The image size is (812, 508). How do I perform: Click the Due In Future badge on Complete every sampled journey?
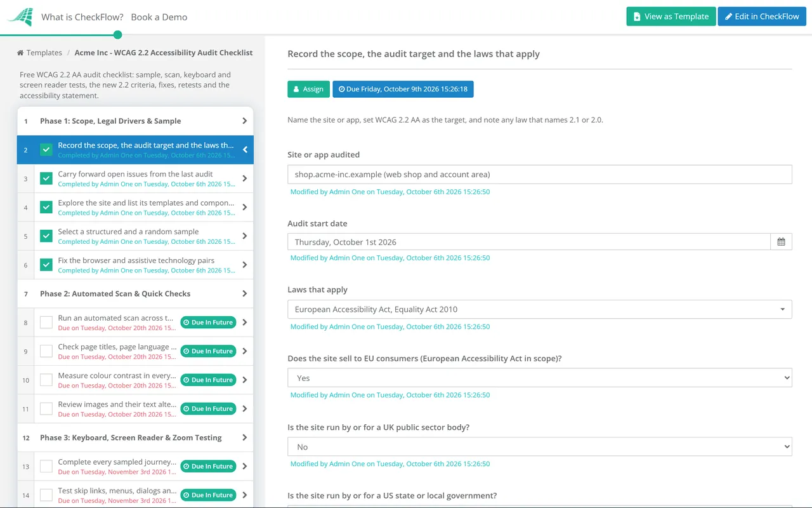(209, 466)
